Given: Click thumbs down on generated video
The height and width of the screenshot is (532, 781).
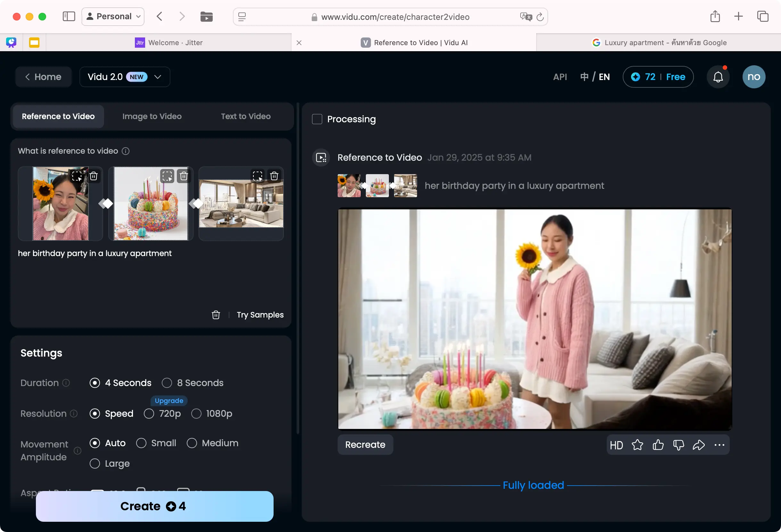Looking at the screenshot, I should click(678, 445).
